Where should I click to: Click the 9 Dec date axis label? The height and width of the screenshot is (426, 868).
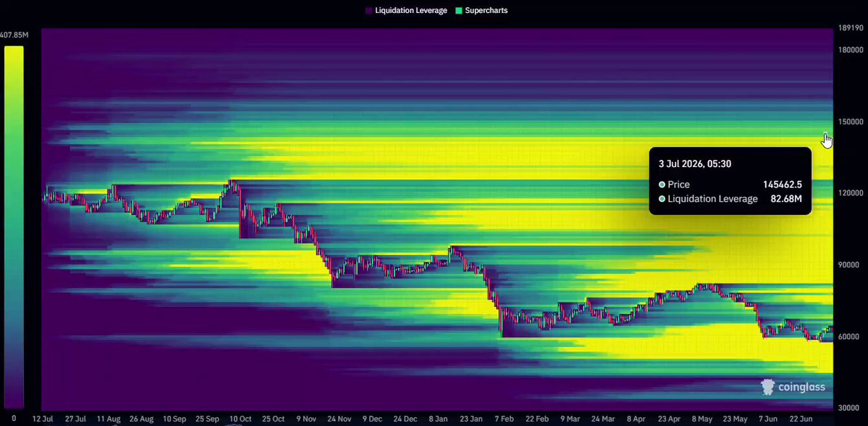click(372, 419)
